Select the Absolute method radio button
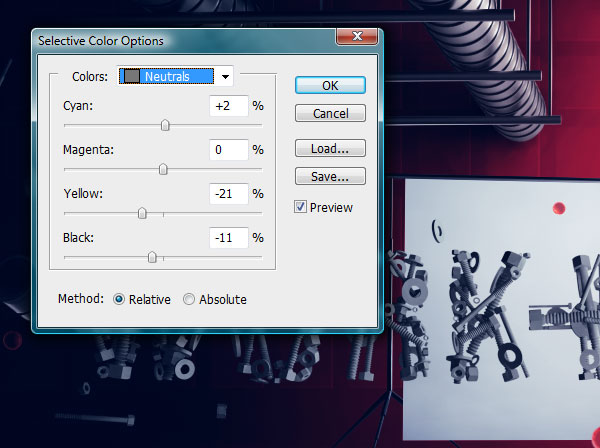 [x=189, y=299]
